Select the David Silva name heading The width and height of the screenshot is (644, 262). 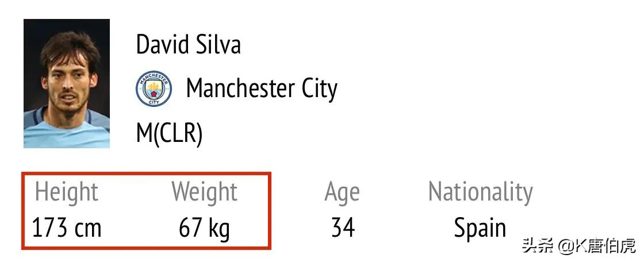[x=188, y=45]
